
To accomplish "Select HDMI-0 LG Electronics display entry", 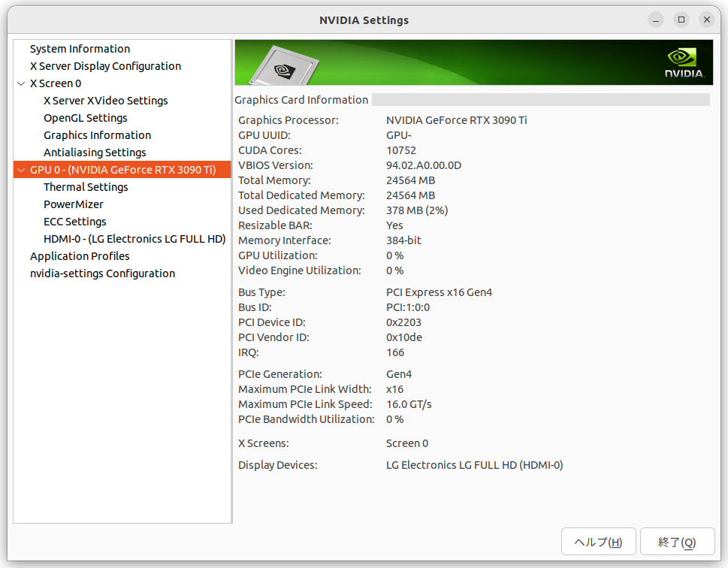I will tap(134, 239).
